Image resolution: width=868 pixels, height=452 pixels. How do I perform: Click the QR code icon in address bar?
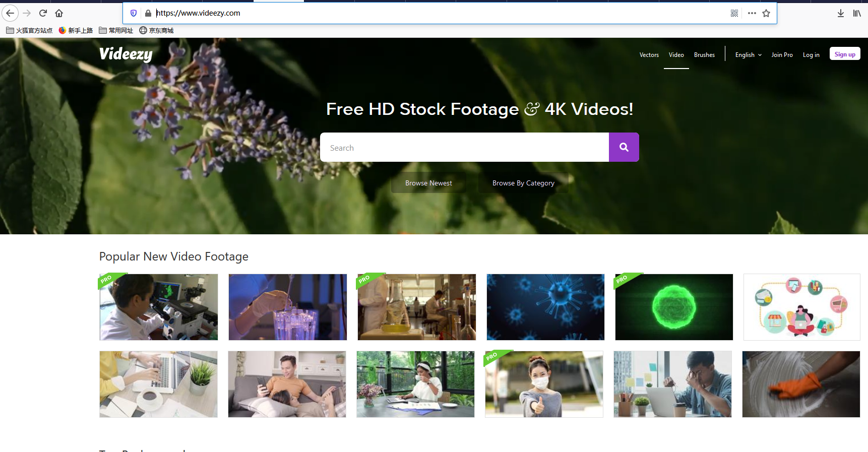coord(734,13)
